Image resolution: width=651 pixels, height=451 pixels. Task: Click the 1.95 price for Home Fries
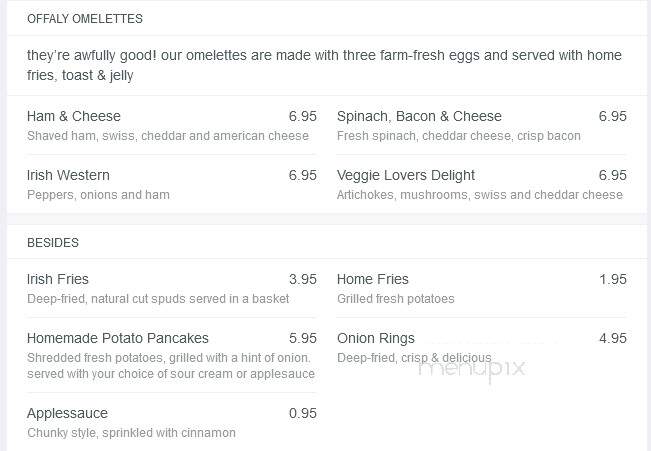[x=613, y=279]
